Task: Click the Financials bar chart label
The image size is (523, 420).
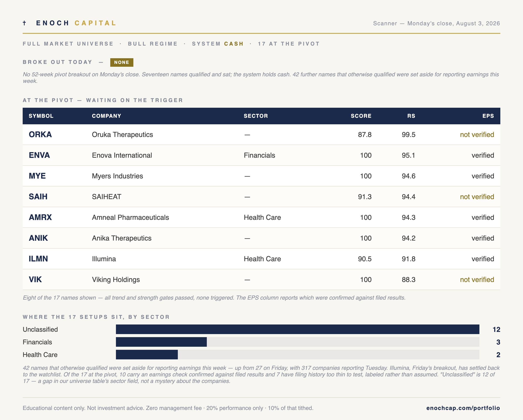Action: coord(37,342)
